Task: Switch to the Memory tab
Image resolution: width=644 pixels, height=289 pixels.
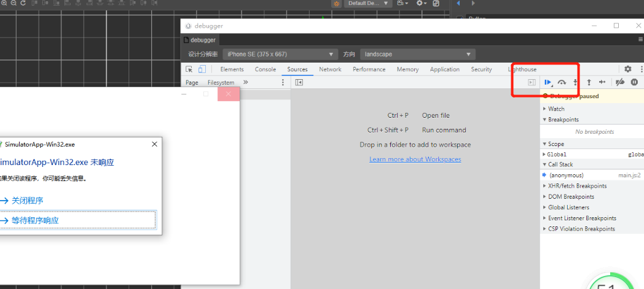Action: [408, 69]
